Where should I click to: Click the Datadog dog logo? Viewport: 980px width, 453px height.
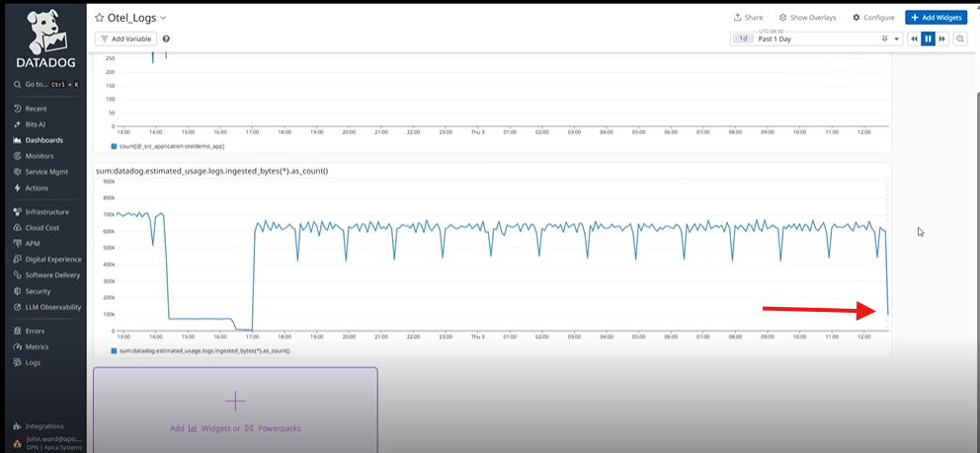click(42, 32)
